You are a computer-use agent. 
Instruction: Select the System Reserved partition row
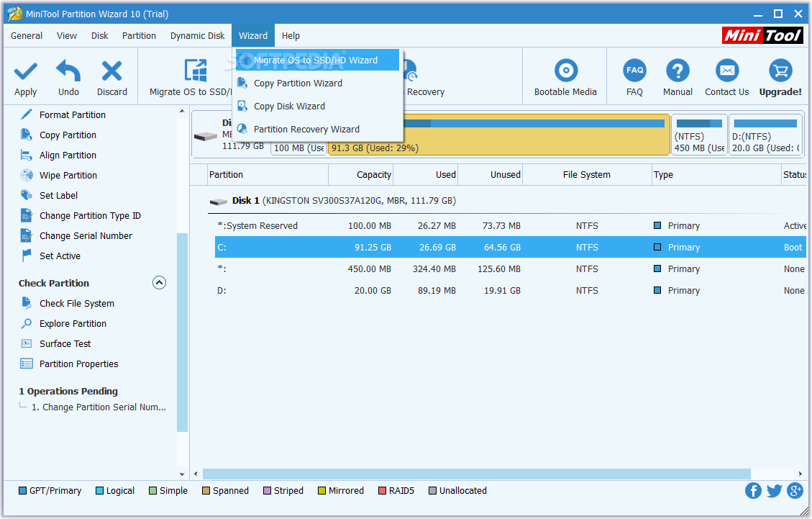[510, 226]
